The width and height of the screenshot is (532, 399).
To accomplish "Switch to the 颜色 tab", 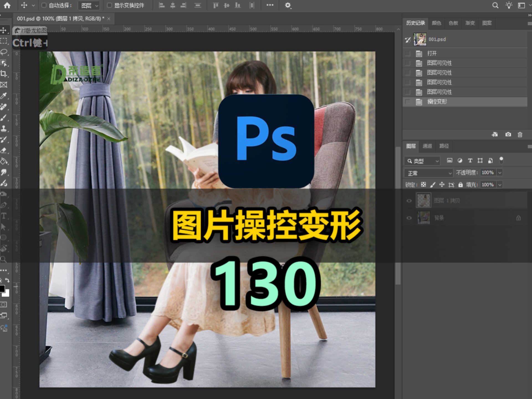I will tap(436, 23).
